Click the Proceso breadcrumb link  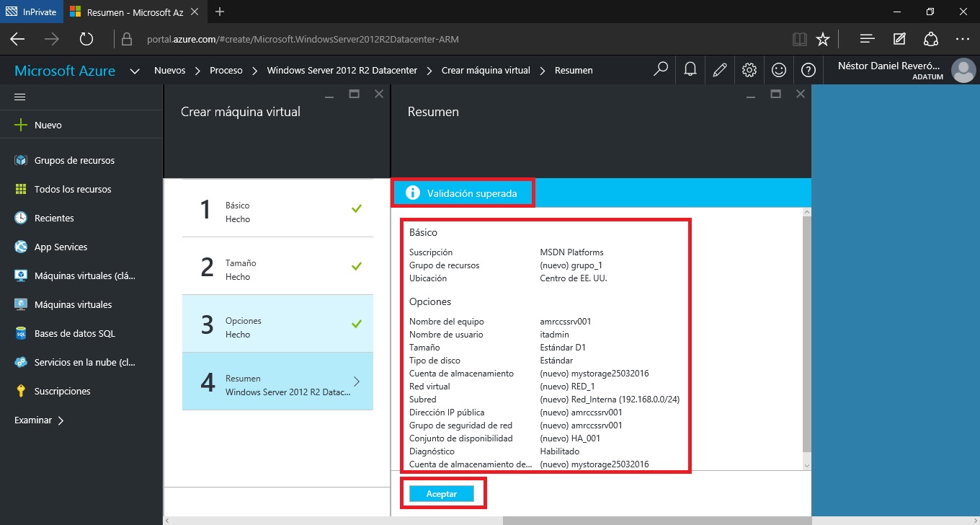point(226,71)
